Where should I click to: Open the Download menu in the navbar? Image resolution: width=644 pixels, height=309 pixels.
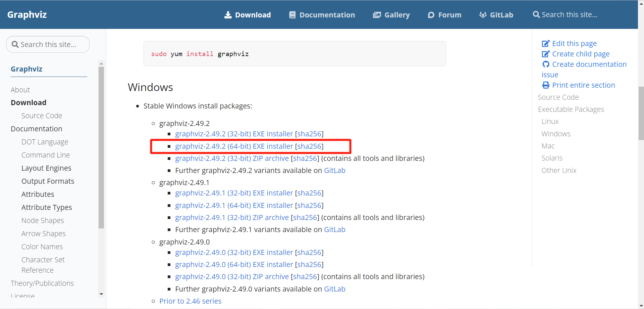pyautogui.click(x=248, y=15)
